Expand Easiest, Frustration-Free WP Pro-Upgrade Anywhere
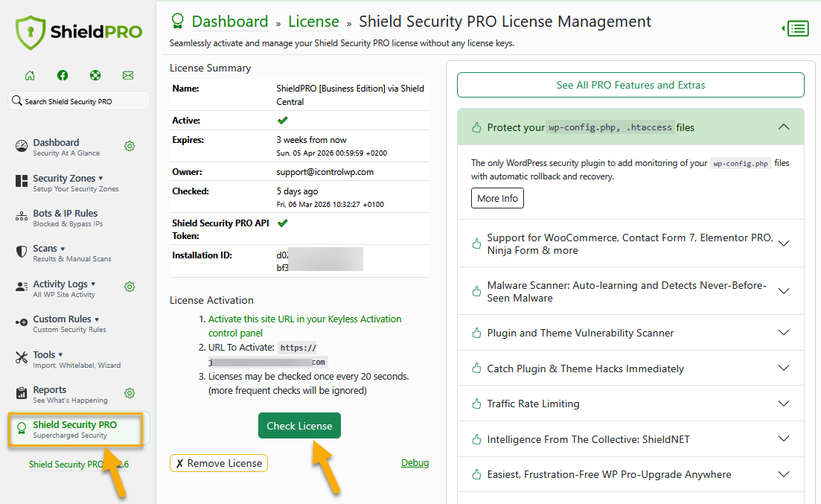This screenshot has width=821, height=504. 630,474
